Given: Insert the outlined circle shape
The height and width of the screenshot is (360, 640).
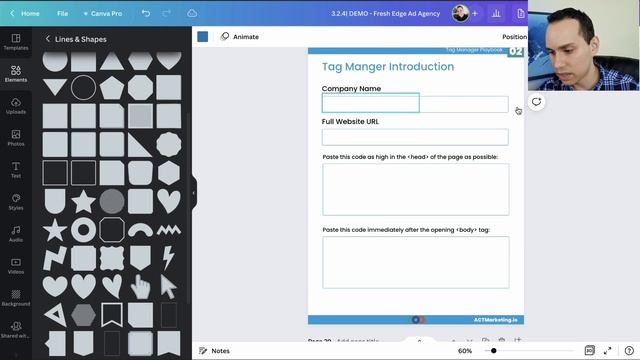Looking at the screenshot, I should click(x=83, y=87).
